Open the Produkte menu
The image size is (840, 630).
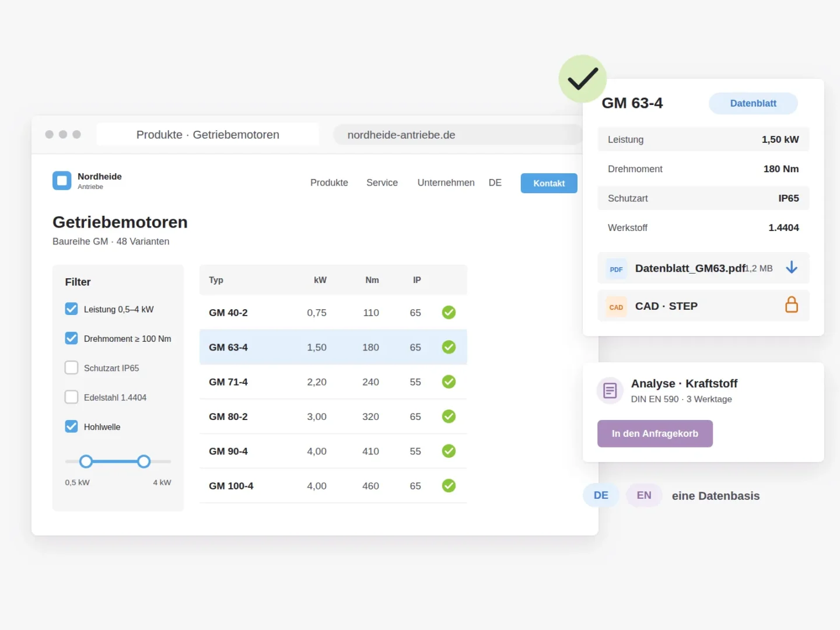[329, 183]
